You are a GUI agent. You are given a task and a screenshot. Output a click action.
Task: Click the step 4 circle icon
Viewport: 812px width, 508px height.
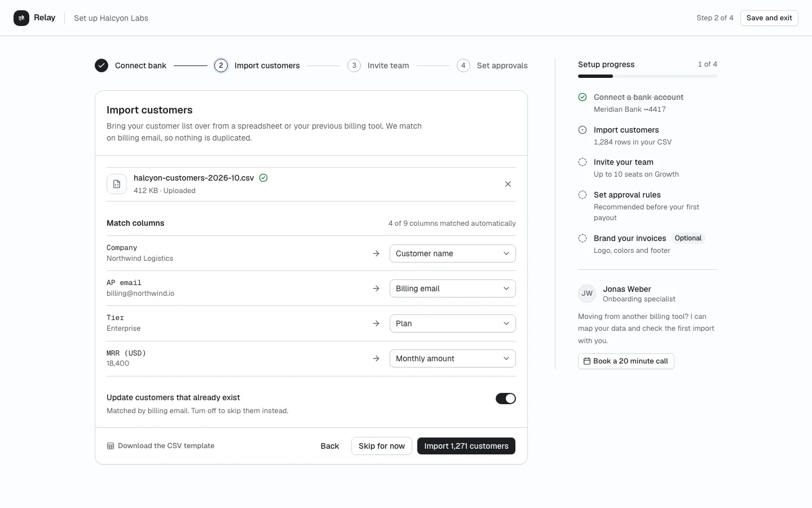pyautogui.click(x=464, y=65)
